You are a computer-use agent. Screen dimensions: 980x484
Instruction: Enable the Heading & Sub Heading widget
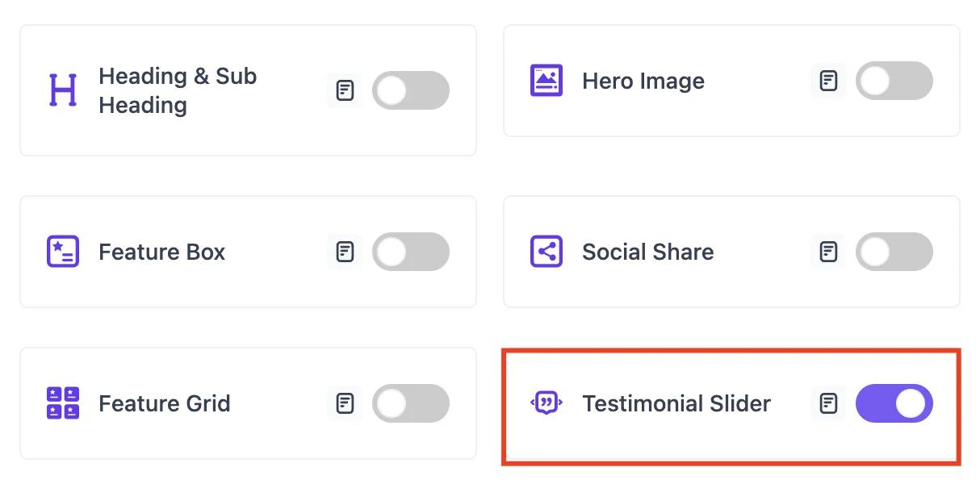pos(410,90)
